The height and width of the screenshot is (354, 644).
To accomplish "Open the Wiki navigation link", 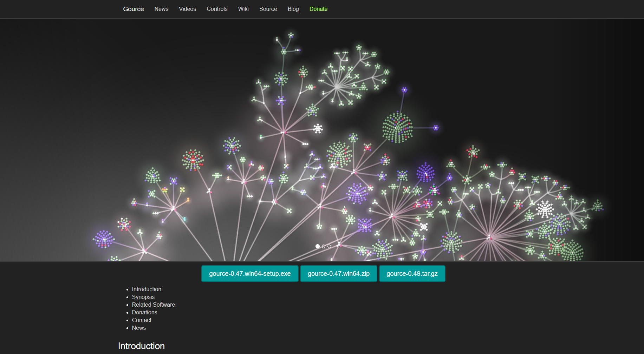I will pos(243,9).
